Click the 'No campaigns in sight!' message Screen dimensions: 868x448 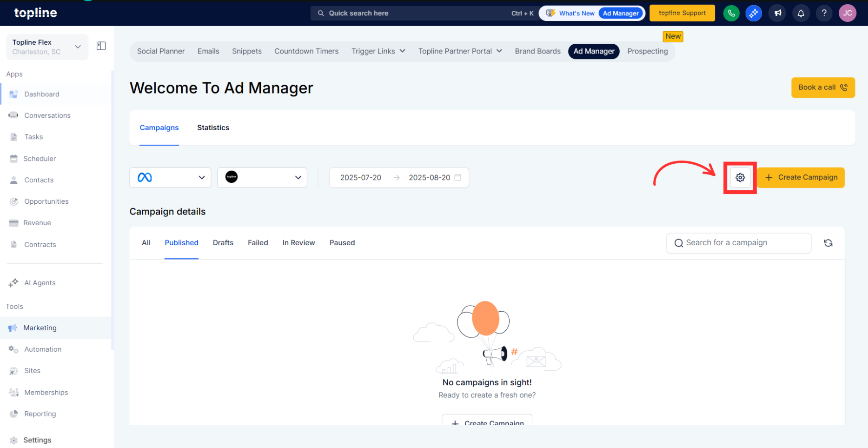tap(487, 382)
